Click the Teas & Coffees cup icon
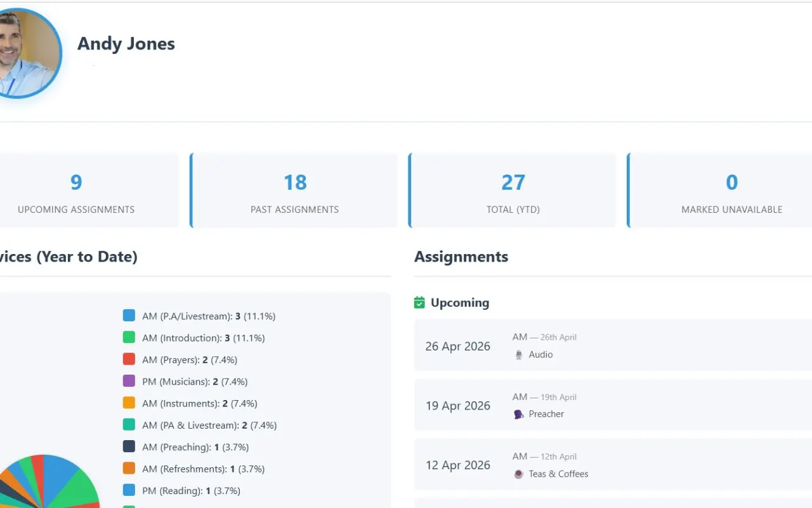812x508 pixels. [519, 474]
